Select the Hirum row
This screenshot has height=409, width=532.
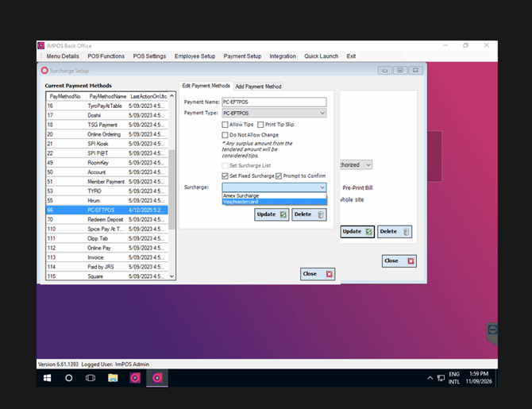(107, 201)
